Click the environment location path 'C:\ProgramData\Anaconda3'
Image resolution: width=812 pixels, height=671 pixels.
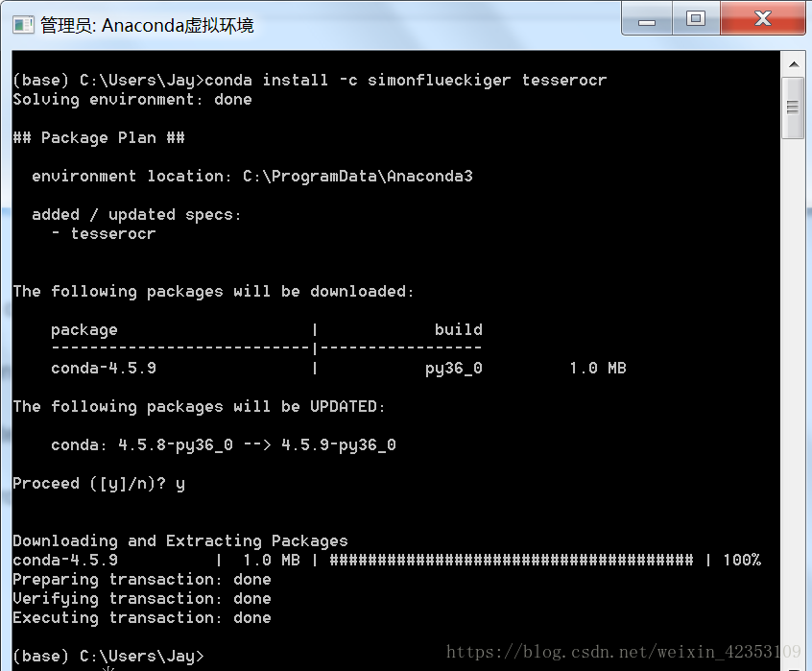click(358, 176)
